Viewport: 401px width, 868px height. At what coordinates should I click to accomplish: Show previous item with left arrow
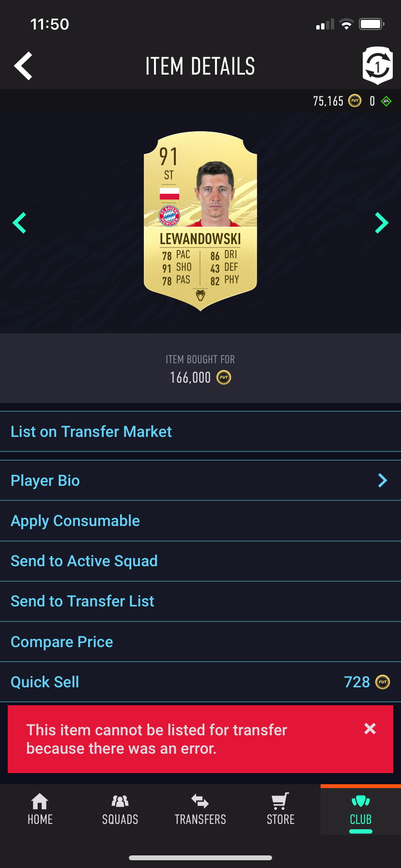(19, 223)
